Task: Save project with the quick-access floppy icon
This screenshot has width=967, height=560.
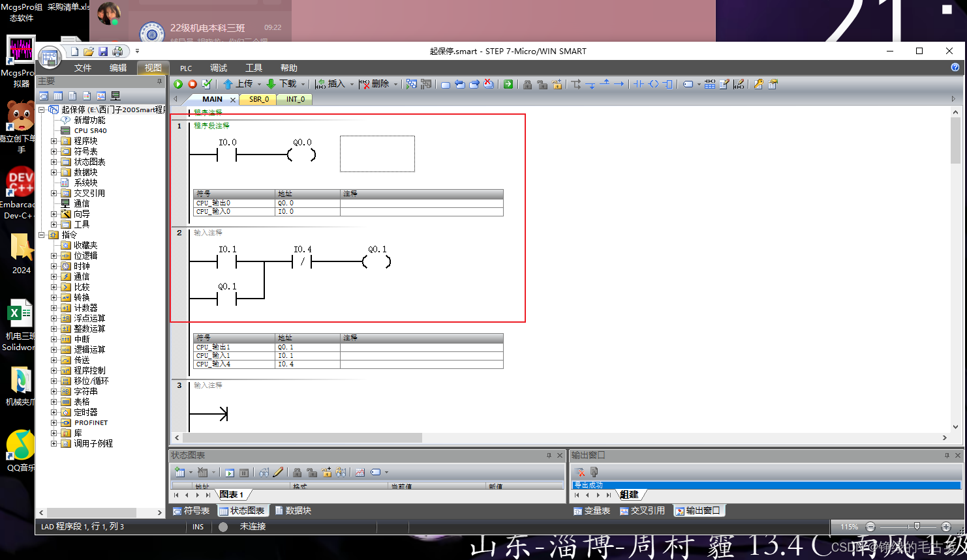Action: point(103,52)
